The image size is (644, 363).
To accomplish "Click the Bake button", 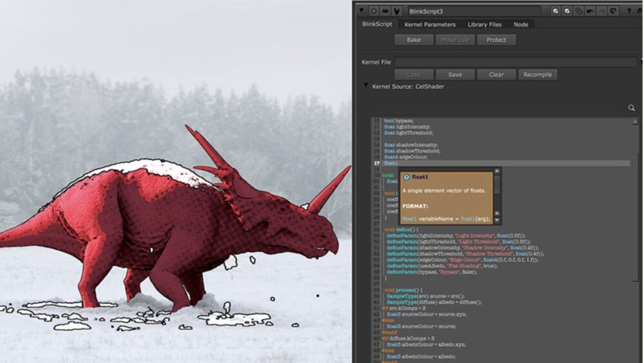I will coord(413,40).
